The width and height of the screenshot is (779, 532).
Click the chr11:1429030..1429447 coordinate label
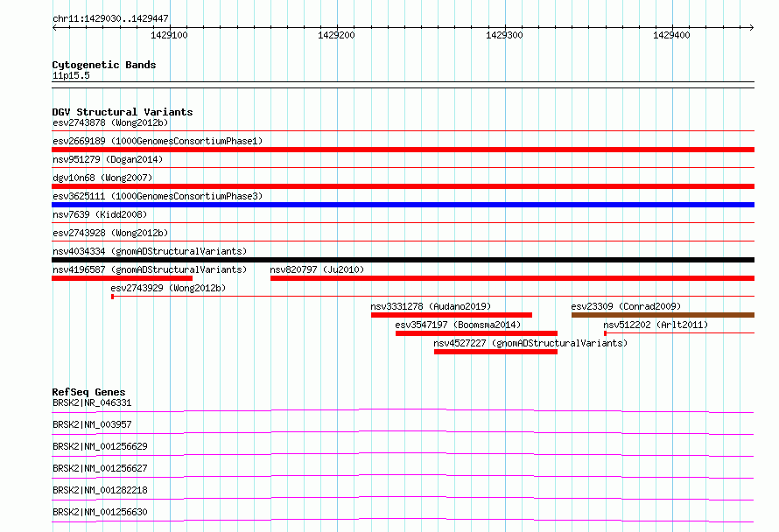(x=110, y=18)
